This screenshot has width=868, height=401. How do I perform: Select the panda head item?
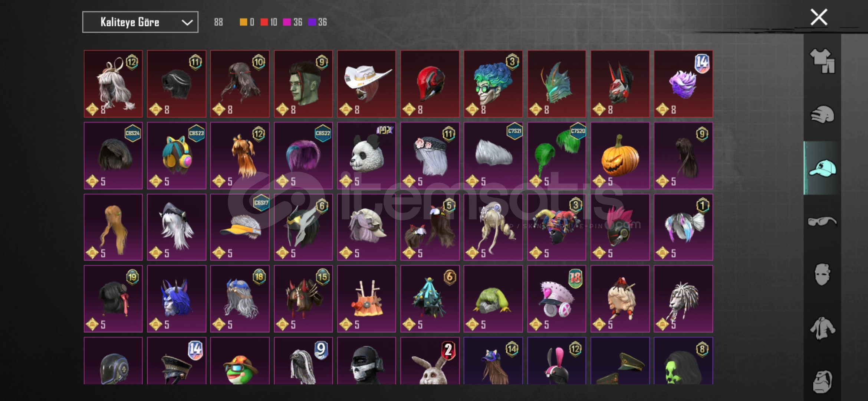[x=366, y=156]
